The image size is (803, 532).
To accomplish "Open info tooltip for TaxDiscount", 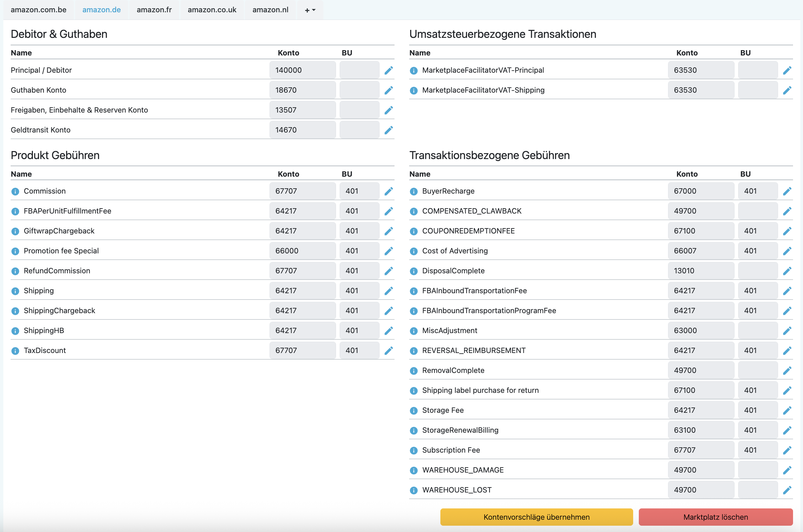I will pyautogui.click(x=15, y=351).
